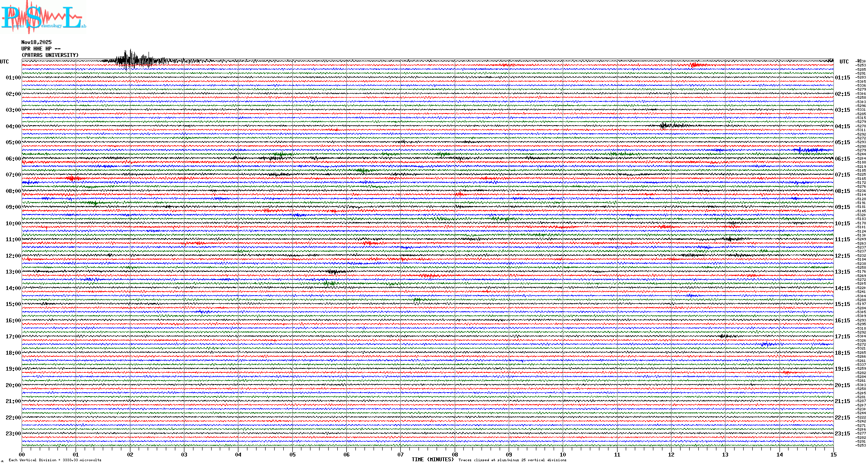Click minute 02 on the bottom axis

(x=130, y=454)
